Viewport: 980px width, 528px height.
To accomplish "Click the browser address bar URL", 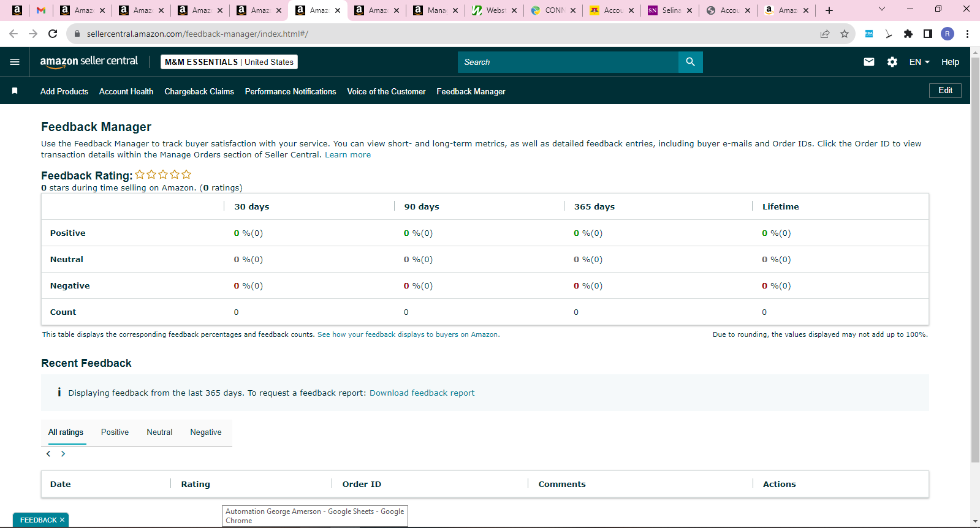I will click(197, 34).
